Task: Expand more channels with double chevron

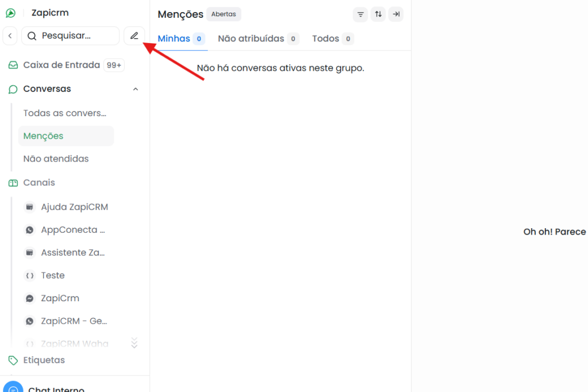Action: [134, 343]
